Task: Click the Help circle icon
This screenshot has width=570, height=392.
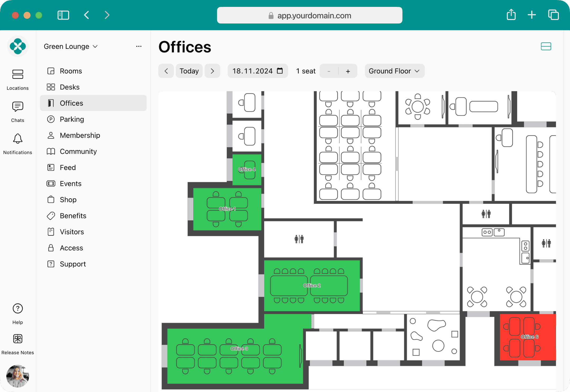Action: 18,308
